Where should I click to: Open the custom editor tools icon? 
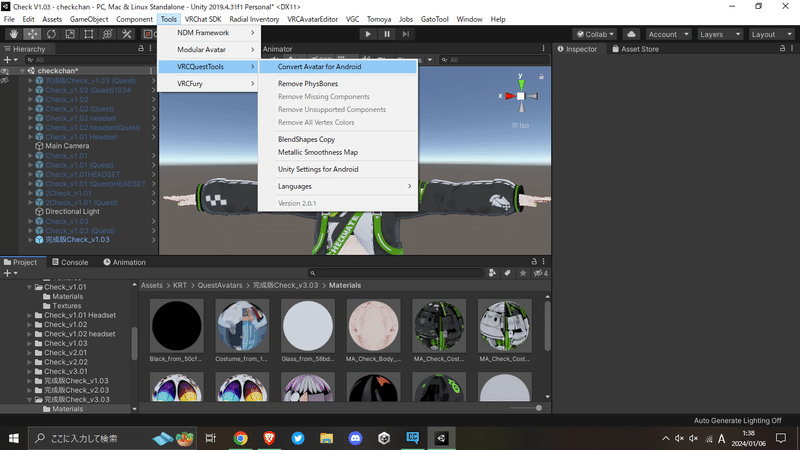127,34
